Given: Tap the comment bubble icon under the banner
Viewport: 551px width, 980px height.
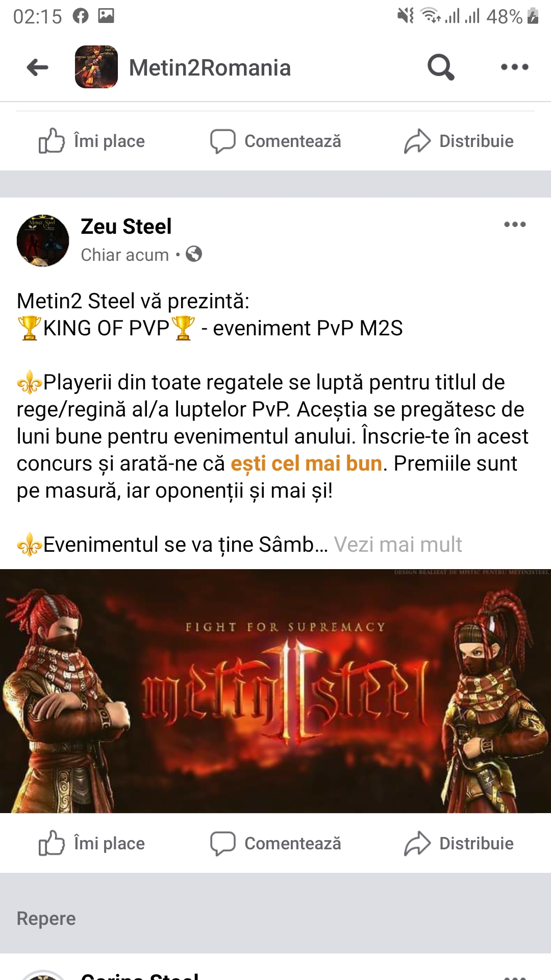Looking at the screenshot, I should click(x=223, y=843).
